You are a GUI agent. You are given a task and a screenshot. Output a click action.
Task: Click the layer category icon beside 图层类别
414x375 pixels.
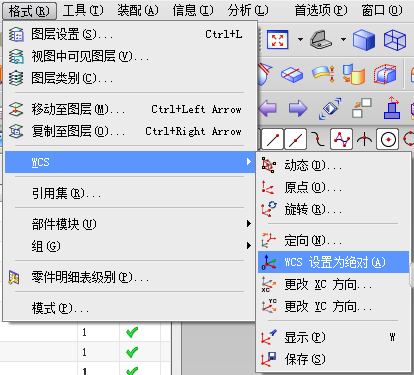tap(16, 78)
